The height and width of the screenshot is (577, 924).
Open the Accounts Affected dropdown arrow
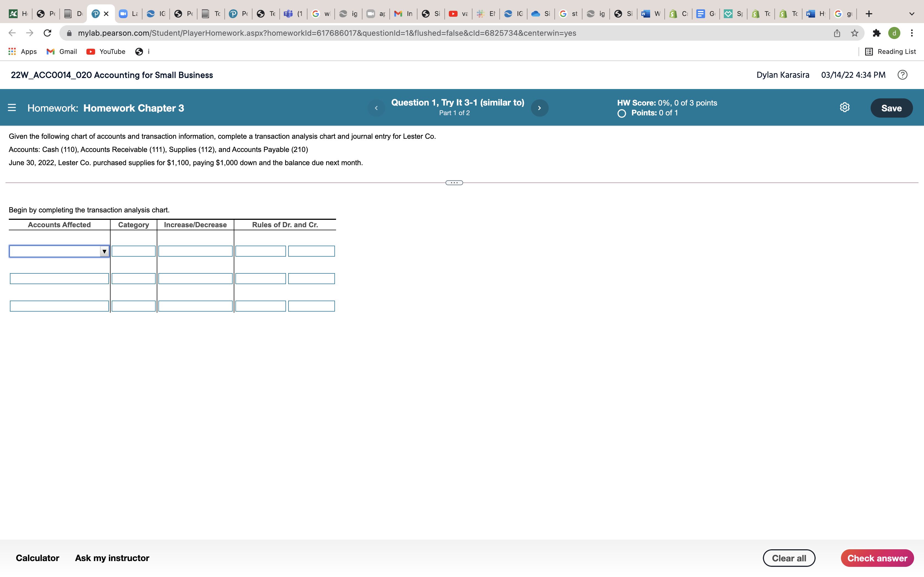[104, 251]
